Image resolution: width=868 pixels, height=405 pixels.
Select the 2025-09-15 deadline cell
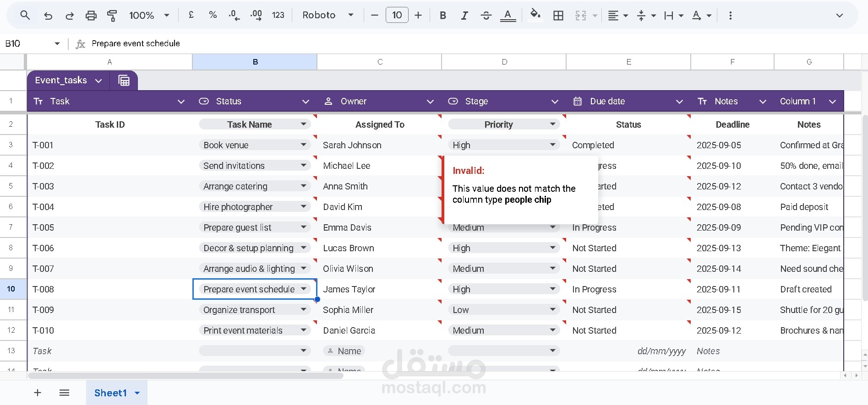732,310
